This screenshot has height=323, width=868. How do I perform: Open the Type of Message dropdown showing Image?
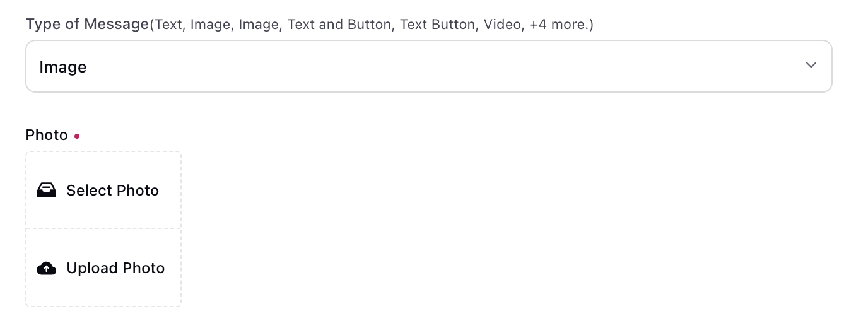click(x=429, y=66)
